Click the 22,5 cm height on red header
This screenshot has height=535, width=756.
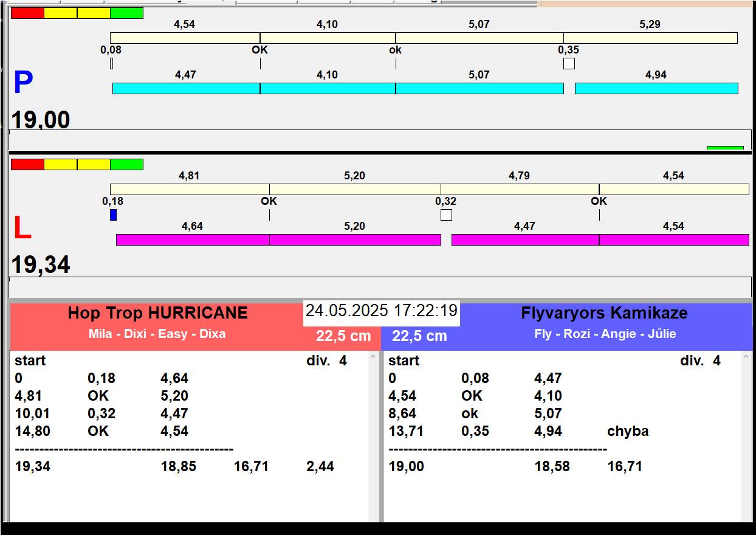coord(343,336)
